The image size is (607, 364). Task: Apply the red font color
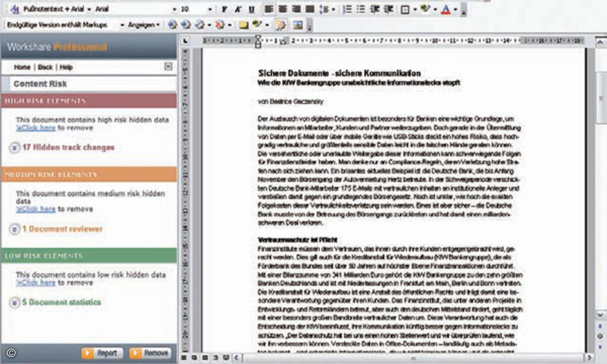(x=446, y=9)
